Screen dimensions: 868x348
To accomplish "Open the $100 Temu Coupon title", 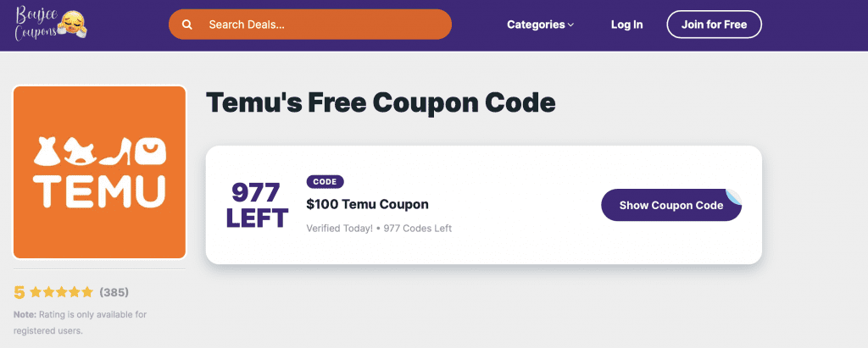I will pyautogui.click(x=368, y=204).
